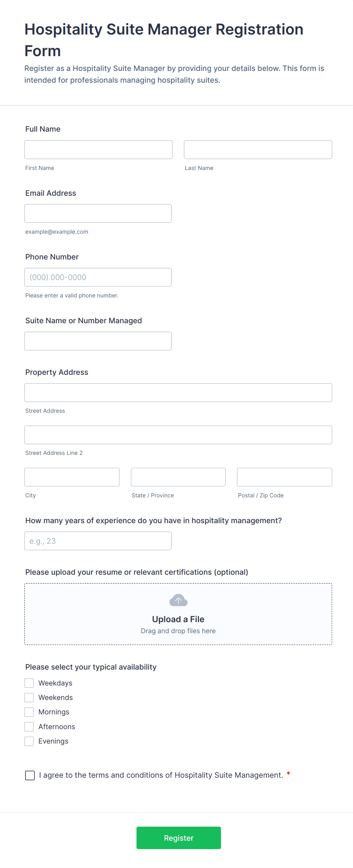Click the Street Address Line 2 field
The height and width of the screenshot is (868, 353).
click(178, 435)
